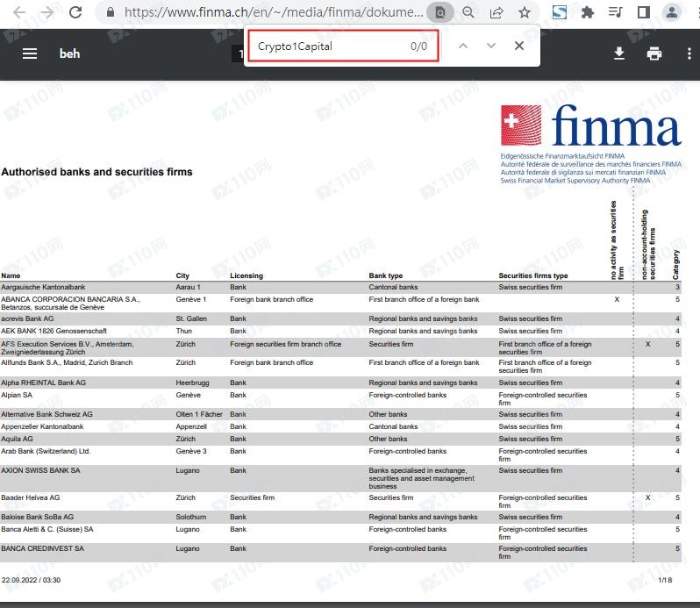Click the URL address bar
Viewport: 700px width, 608px height.
click(x=272, y=13)
